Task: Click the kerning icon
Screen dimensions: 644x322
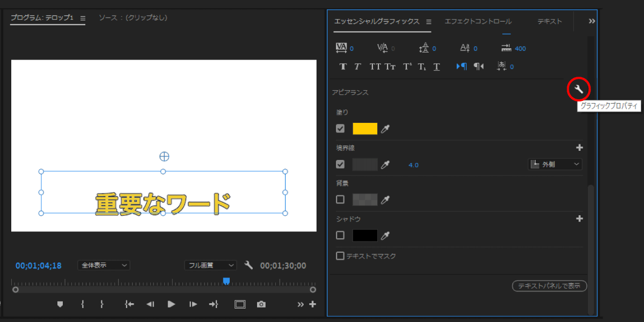Action: (x=383, y=48)
